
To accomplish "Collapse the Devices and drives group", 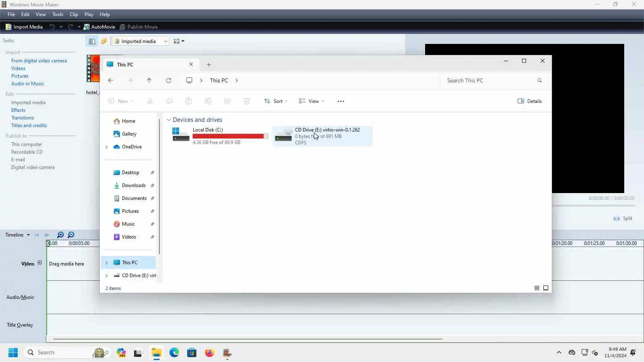I will coord(169,120).
